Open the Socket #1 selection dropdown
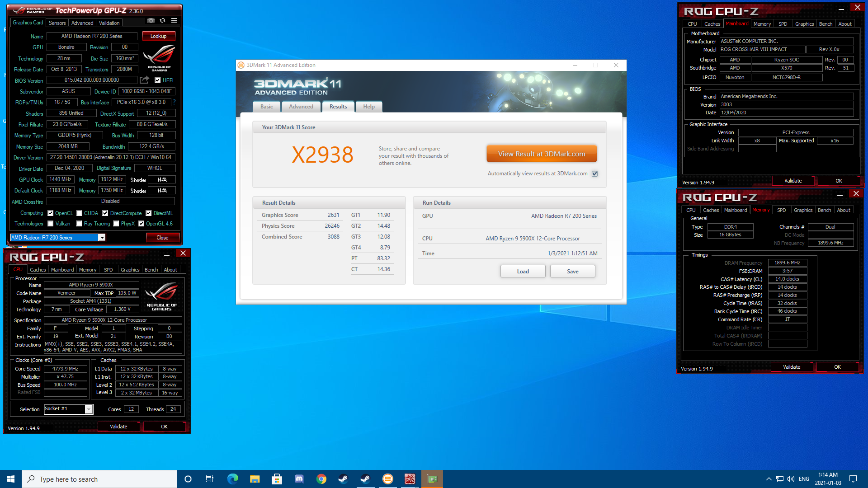Image resolution: width=868 pixels, height=488 pixels. [x=89, y=409]
